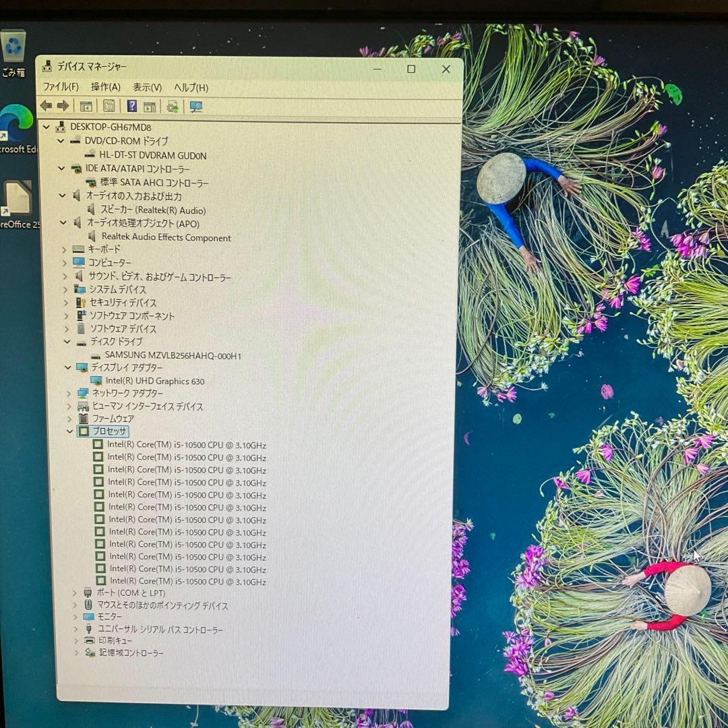Open the 操作(A) menu

point(106,88)
